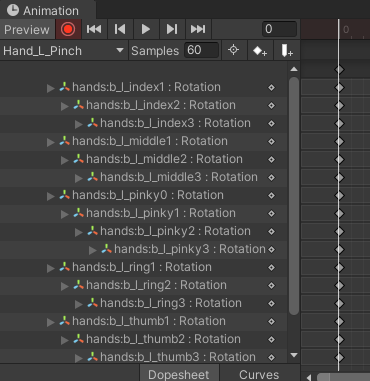Screen dimensions: 370x381
Task: Select timeline keyframe for b_l_pinky3 row
Action: pos(339,250)
